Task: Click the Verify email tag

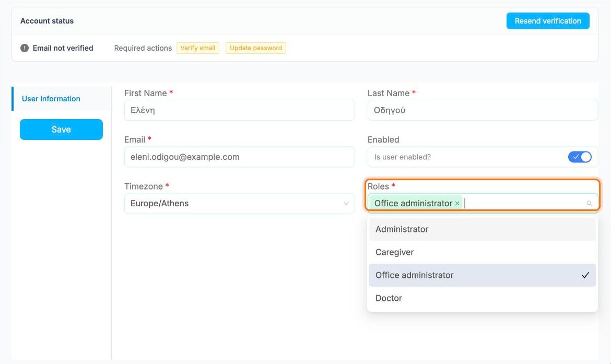Action: (197, 48)
